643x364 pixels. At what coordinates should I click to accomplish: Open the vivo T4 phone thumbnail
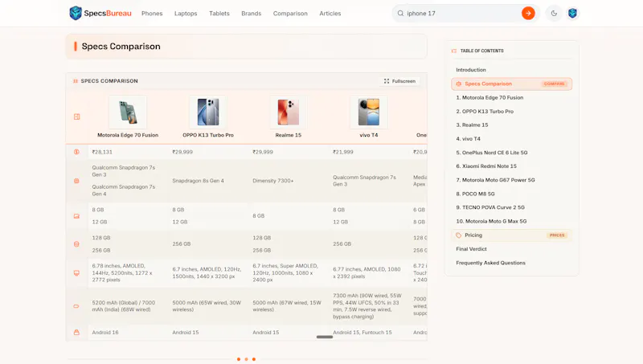[369, 112]
